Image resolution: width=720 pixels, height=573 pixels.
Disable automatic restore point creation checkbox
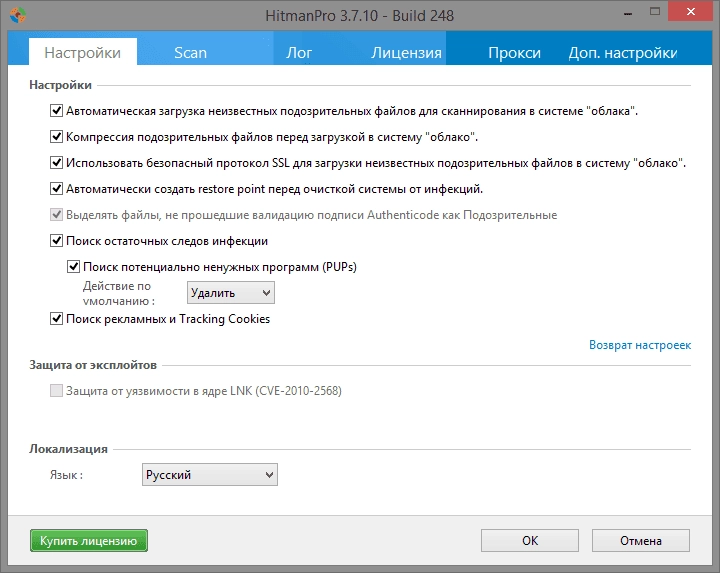56,189
